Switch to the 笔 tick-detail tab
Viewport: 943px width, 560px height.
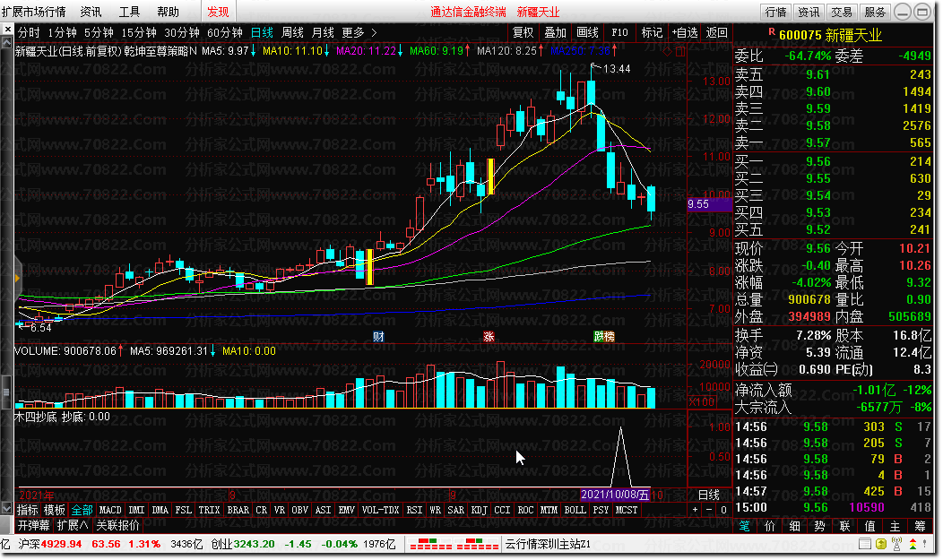pos(745,526)
